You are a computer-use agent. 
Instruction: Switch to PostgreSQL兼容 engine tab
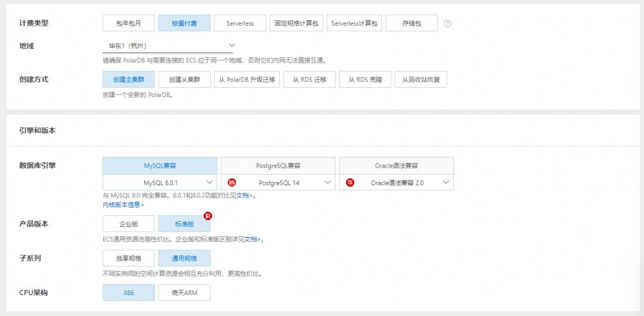(x=278, y=166)
